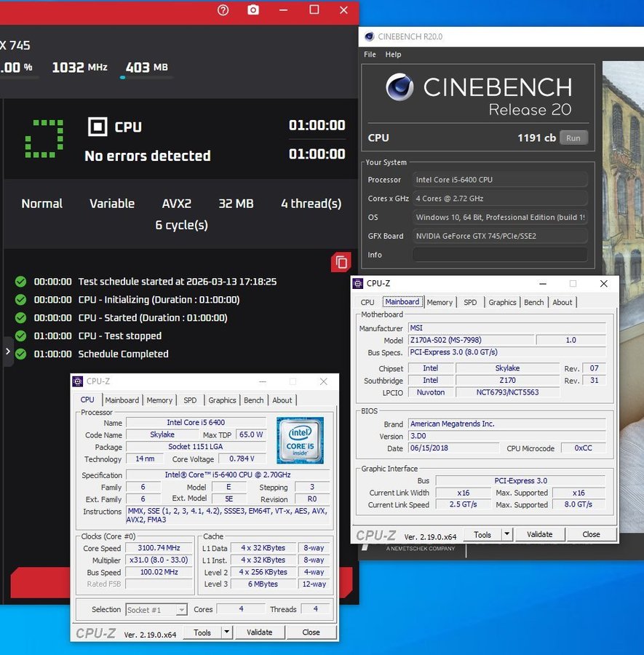Expand the OCCT left side panel chevron
The image size is (644, 655).
click(7, 352)
